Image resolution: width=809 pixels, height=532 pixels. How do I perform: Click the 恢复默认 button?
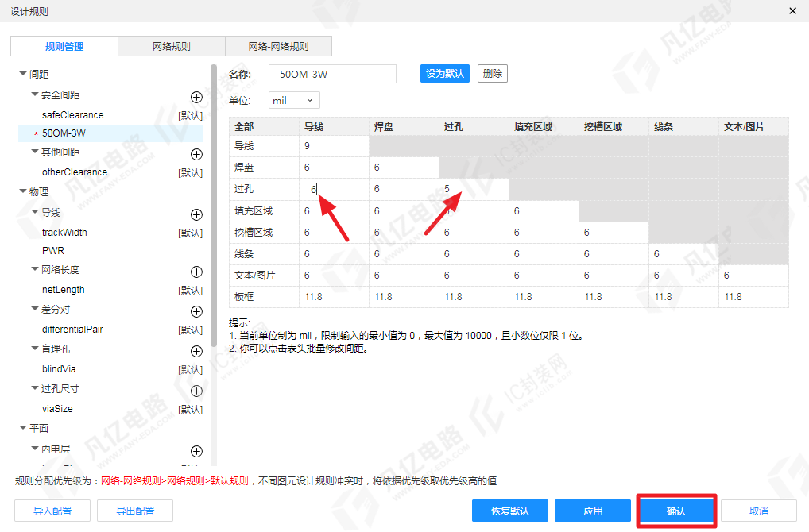pyautogui.click(x=509, y=511)
